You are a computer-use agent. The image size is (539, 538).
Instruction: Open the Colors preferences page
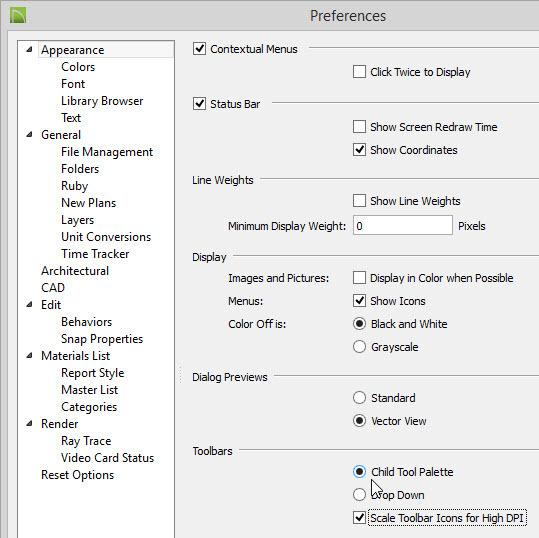click(x=78, y=67)
